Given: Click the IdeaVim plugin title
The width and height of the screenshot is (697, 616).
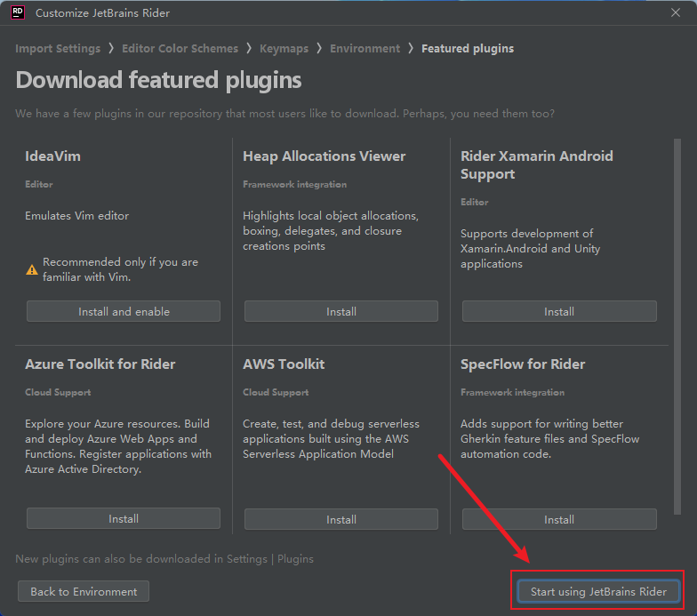Looking at the screenshot, I should point(53,156).
